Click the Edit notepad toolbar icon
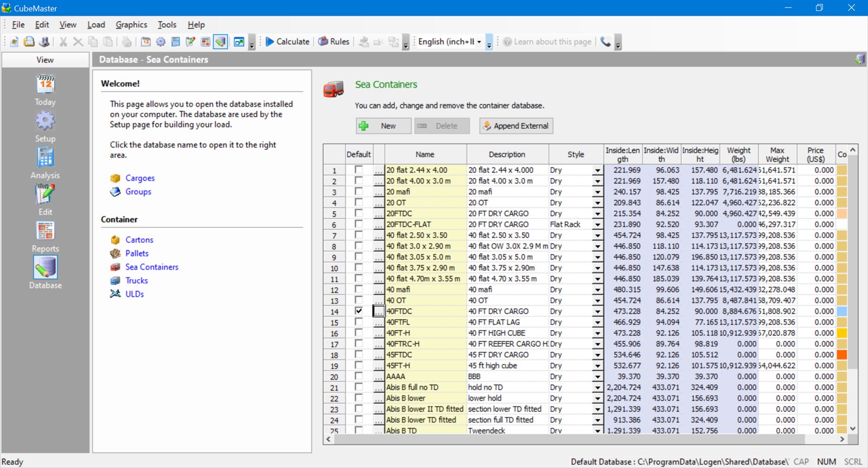 (x=190, y=42)
